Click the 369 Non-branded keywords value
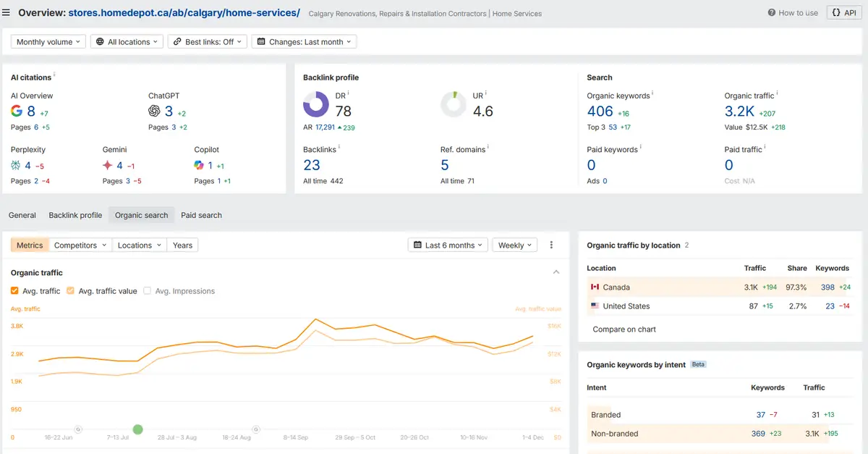 coord(758,434)
